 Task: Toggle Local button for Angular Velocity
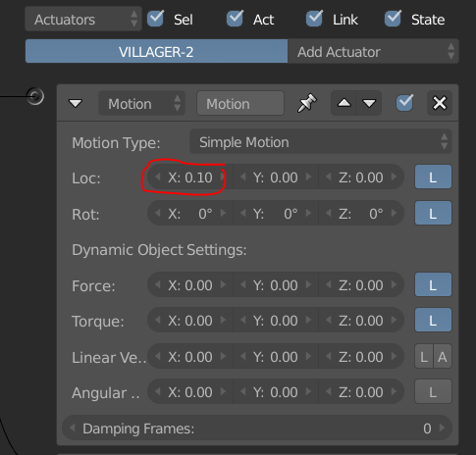tap(433, 391)
